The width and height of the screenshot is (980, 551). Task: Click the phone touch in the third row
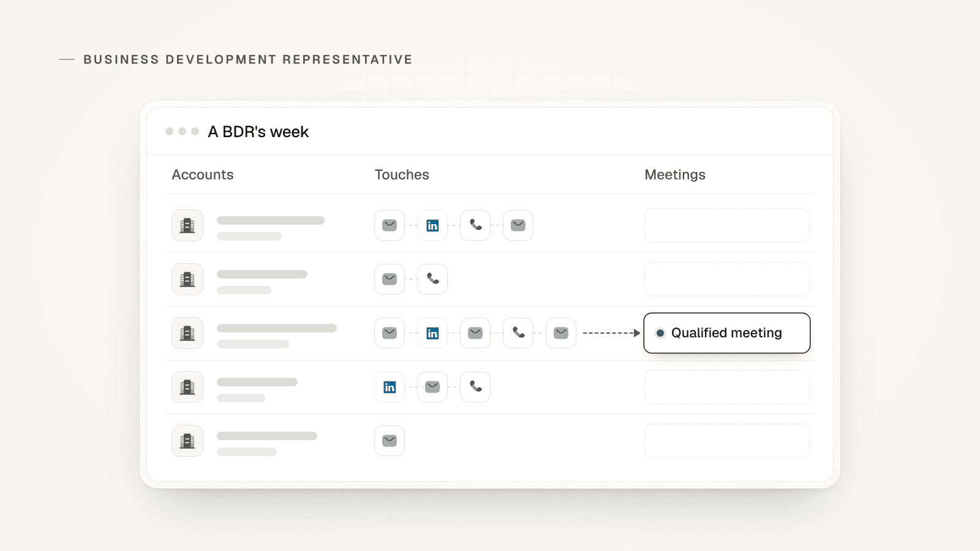point(518,333)
